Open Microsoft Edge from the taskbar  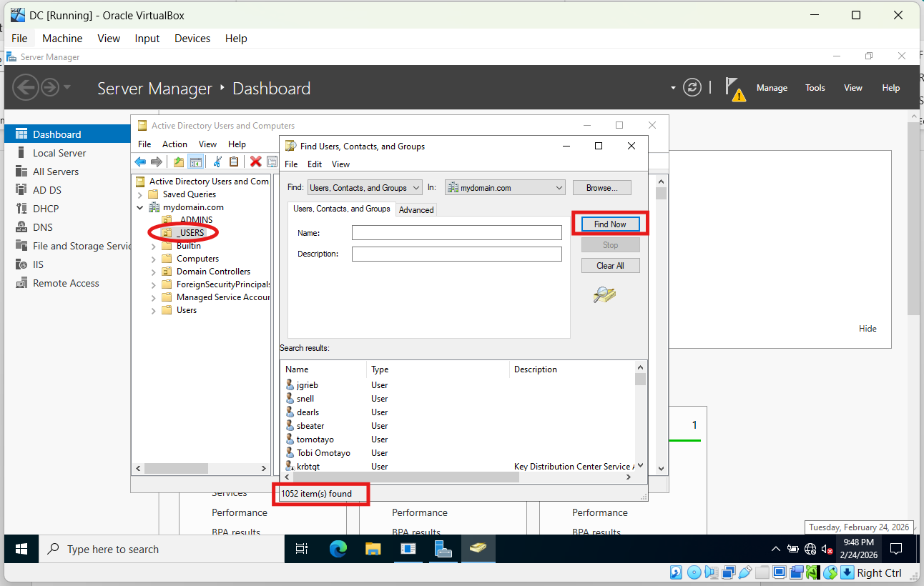tap(338, 549)
